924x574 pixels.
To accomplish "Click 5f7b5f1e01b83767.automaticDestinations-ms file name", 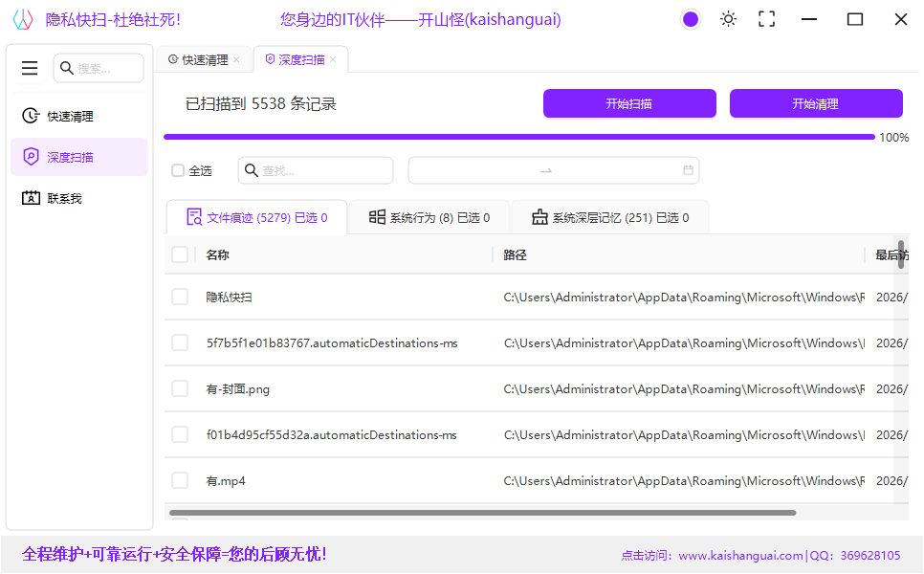I will click(332, 343).
